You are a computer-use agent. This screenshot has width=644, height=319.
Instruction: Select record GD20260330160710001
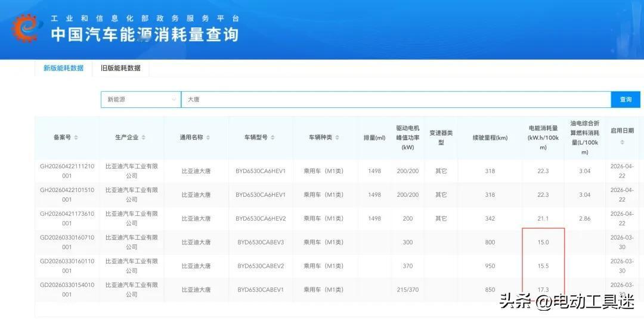[67, 242]
